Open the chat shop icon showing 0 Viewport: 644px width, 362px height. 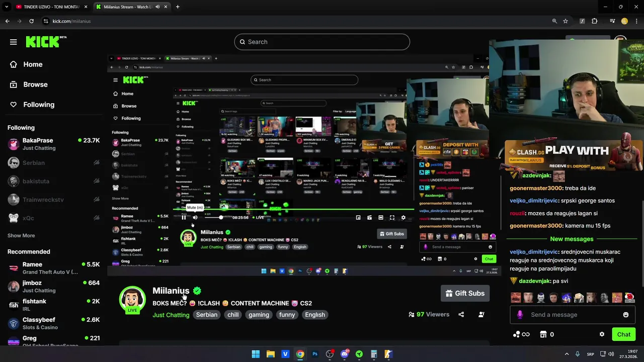[x=547, y=334]
